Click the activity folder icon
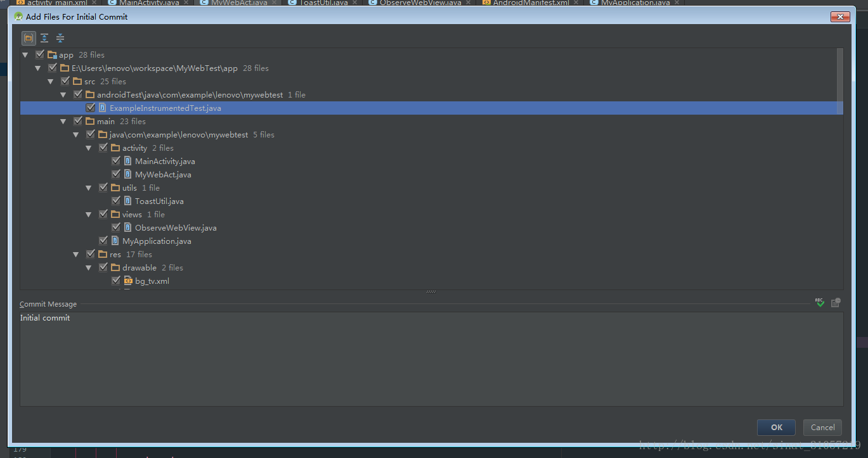Viewport: 868px width, 458px height. pos(115,148)
